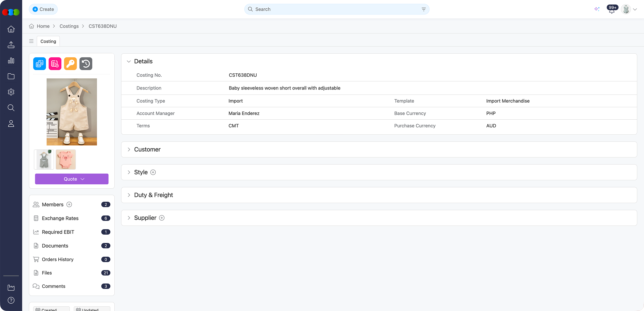Viewport: 644px width, 311px height.
Task: Click the Create button
Action: (43, 9)
